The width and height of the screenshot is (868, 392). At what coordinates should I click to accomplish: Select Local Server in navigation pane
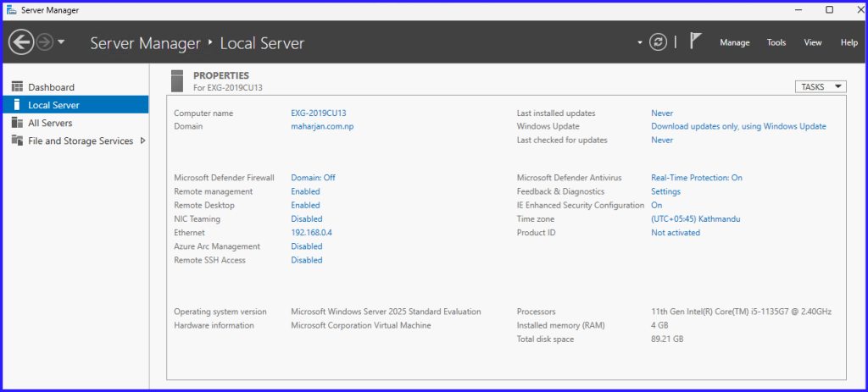54,105
